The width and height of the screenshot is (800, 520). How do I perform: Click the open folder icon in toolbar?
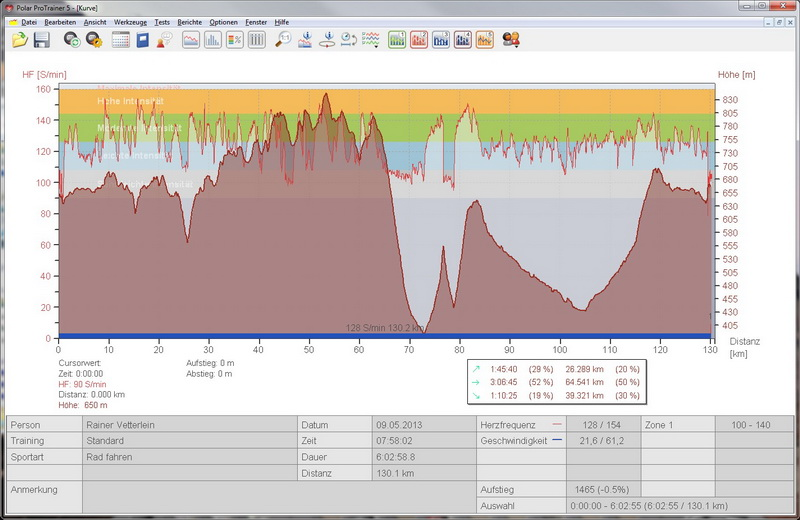(x=20, y=40)
